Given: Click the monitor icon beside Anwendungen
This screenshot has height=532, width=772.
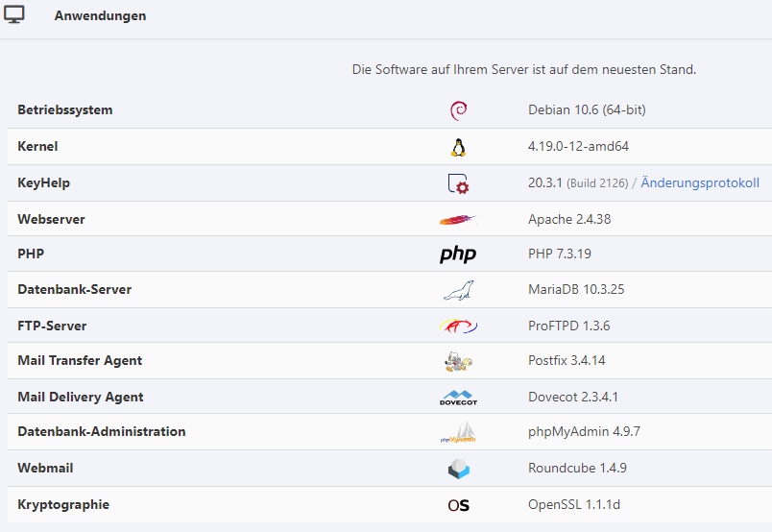Looking at the screenshot, I should pyautogui.click(x=15, y=15).
